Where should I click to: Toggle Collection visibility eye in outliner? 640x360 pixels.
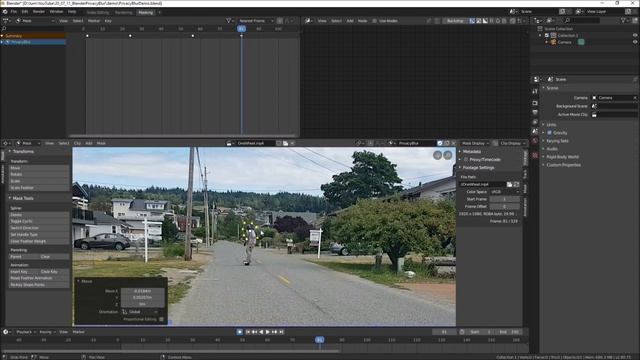635,36
